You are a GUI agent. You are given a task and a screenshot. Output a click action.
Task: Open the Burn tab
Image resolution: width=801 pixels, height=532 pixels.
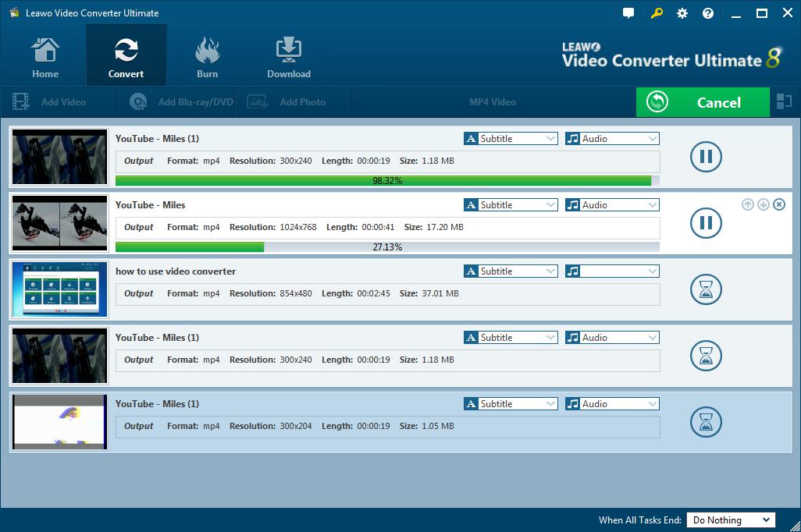207,57
